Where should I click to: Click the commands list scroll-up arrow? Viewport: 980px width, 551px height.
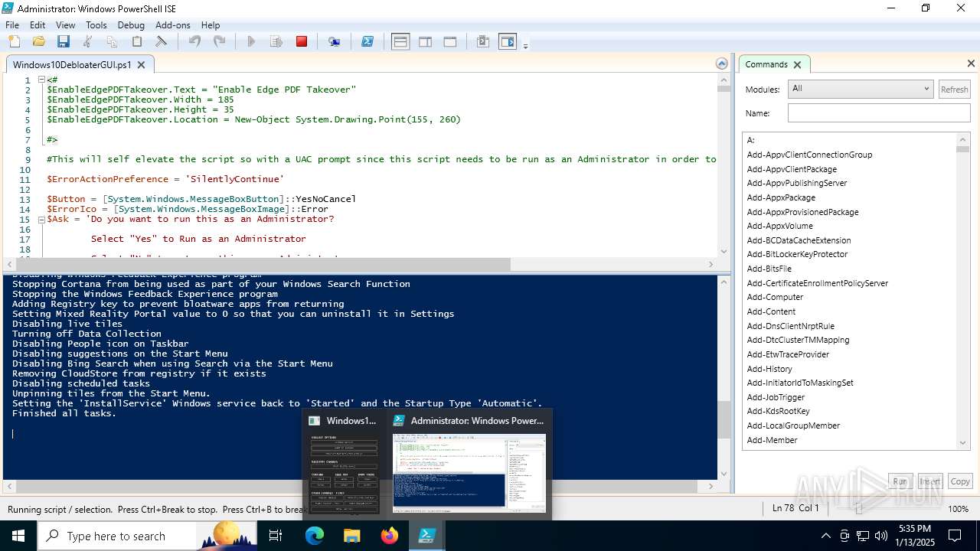pos(963,139)
